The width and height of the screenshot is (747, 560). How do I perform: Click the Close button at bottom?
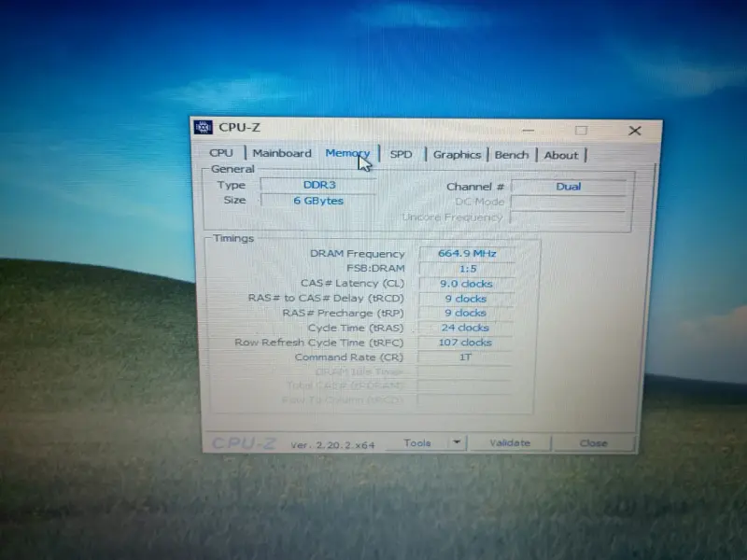pos(594,443)
